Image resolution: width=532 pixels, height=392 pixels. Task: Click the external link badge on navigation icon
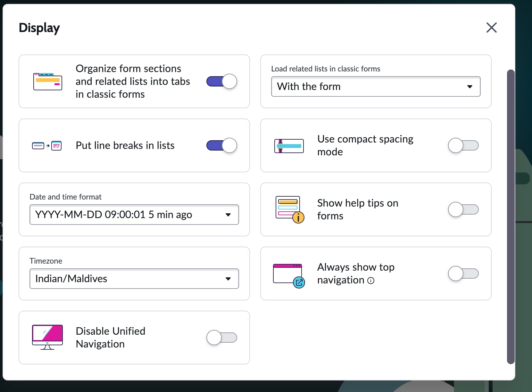pyautogui.click(x=299, y=282)
